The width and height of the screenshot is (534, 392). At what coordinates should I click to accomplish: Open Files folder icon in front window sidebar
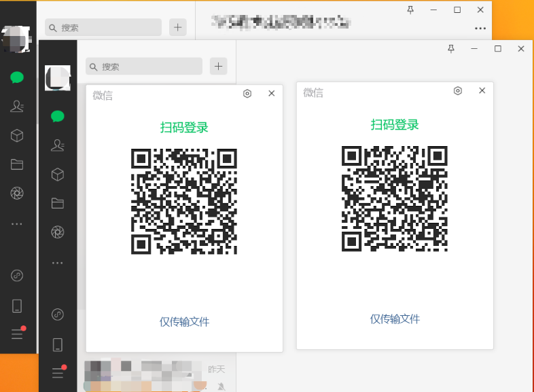58,203
